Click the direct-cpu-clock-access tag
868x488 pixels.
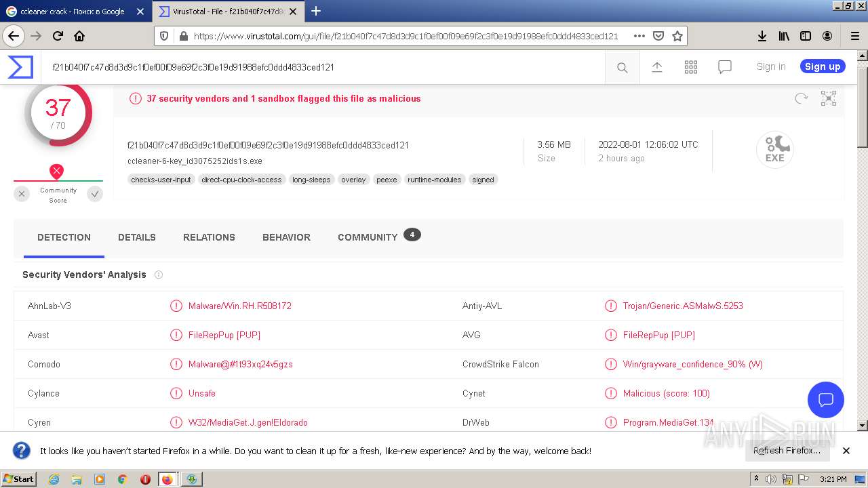point(241,180)
